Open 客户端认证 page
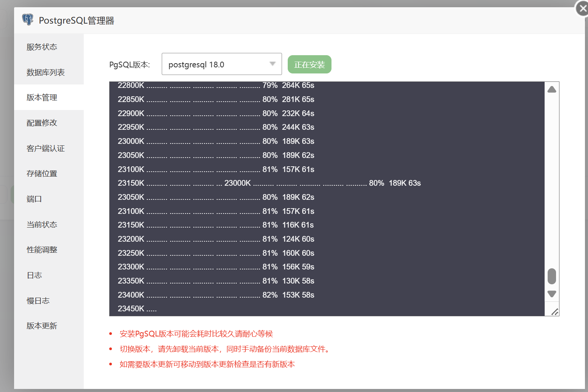Viewport: 588px width, 392px height. click(x=45, y=148)
